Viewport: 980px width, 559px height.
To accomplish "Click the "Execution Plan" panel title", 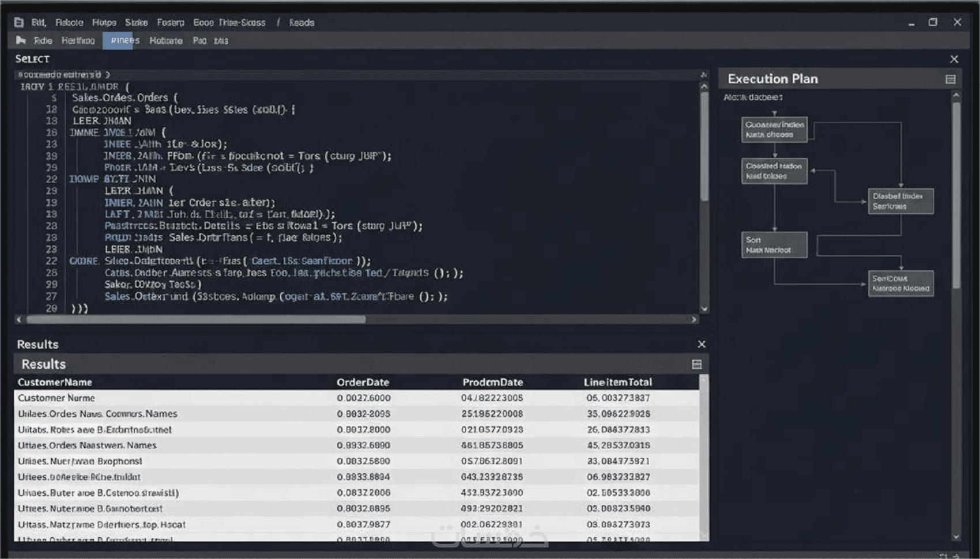I will 772,79.
